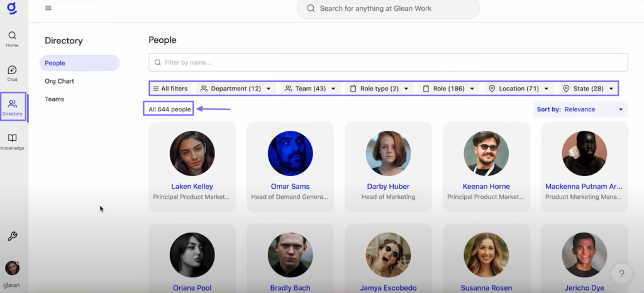Open the Teams section
This screenshot has height=293, width=644.
[x=55, y=99]
